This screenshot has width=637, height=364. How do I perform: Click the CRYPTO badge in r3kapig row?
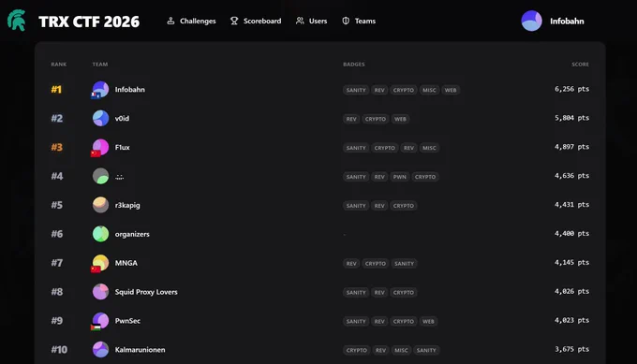pyautogui.click(x=404, y=206)
